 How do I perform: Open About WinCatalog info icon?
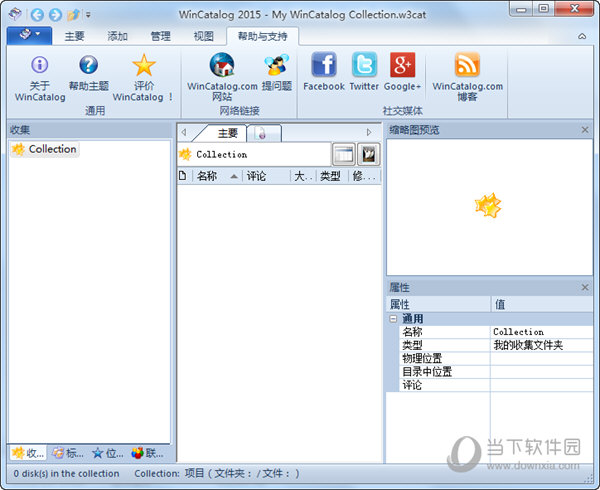coord(40,65)
